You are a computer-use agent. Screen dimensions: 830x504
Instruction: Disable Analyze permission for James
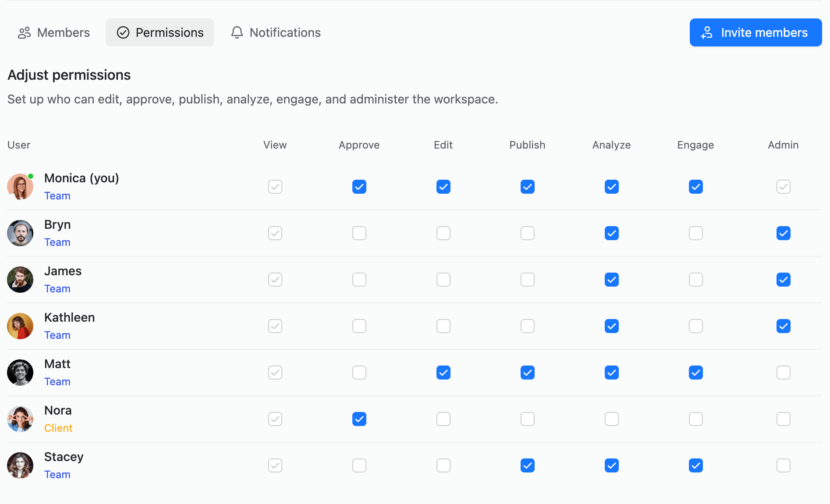point(612,280)
